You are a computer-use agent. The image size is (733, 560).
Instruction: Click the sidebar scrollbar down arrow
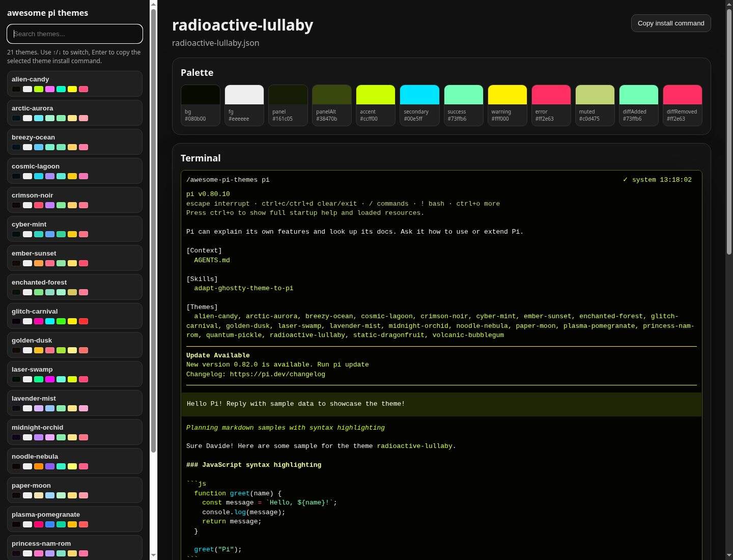click(x=154, y=555)
